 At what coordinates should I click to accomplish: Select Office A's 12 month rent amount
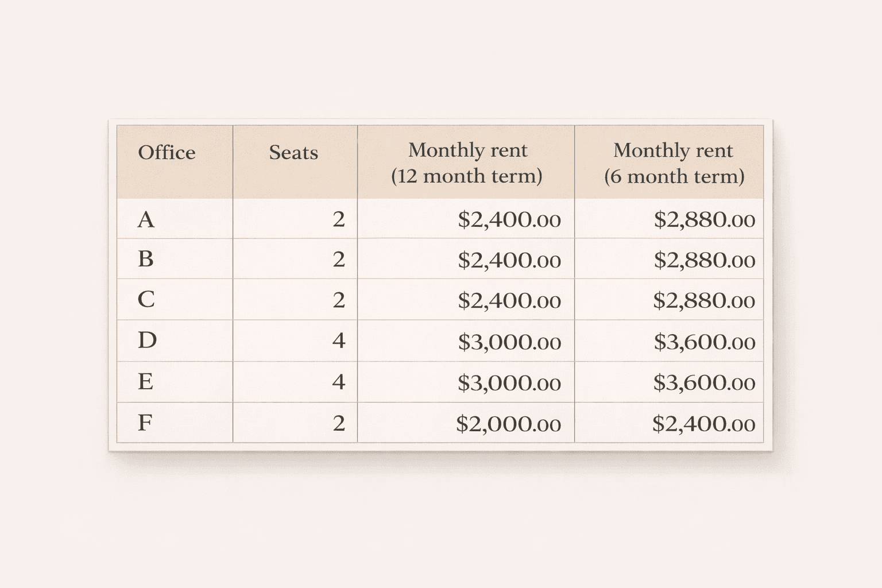(x=509, y=219)
